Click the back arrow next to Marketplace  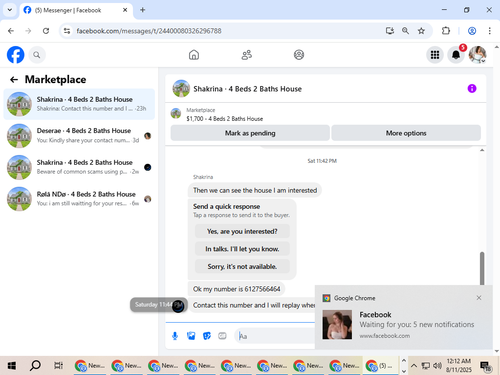[x=14, y=79]
